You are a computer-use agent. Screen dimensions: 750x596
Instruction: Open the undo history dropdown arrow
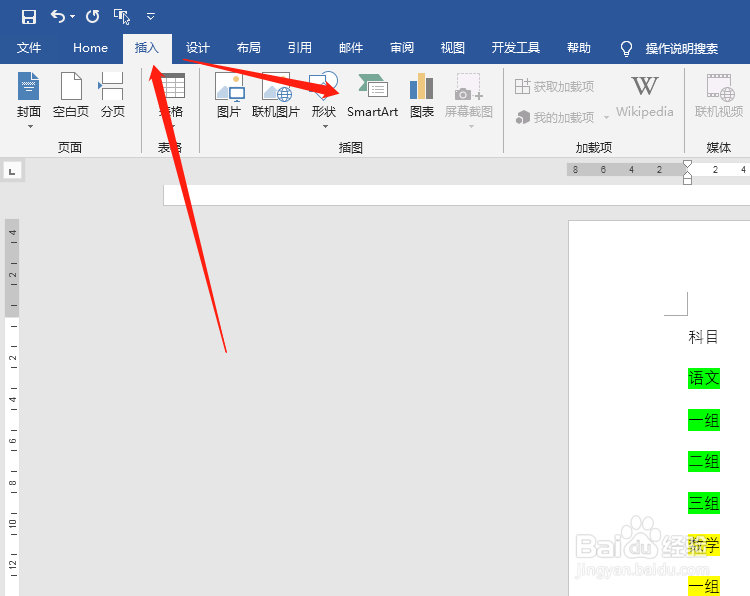pos(72,17)
